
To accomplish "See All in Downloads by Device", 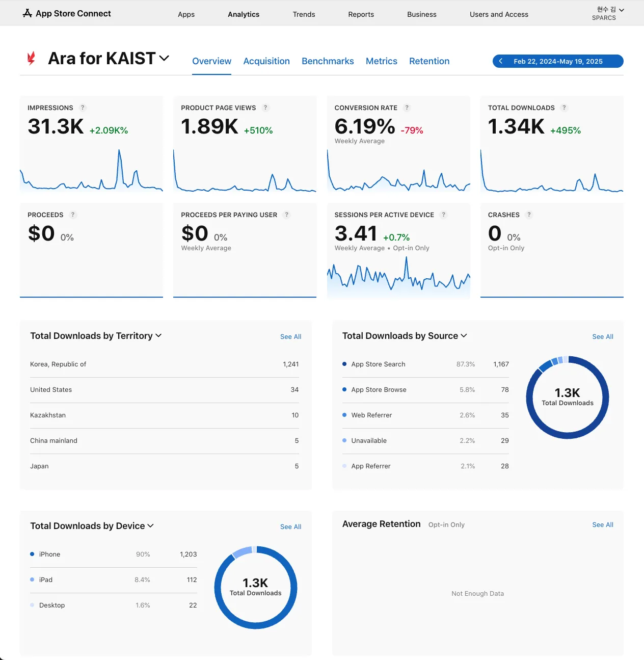I will (x=290, y=526).
